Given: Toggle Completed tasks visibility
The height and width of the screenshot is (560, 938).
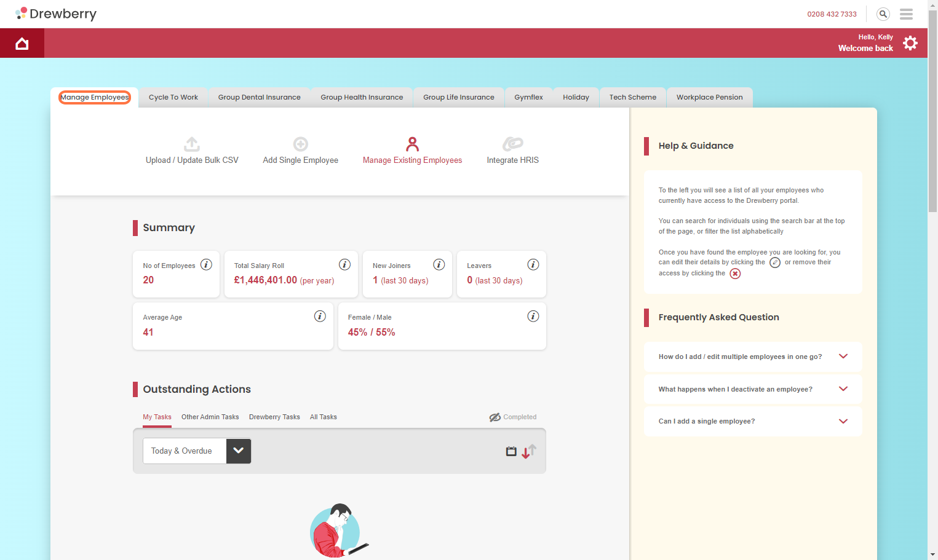Looking at the screenshot, I should click(513, 417).
